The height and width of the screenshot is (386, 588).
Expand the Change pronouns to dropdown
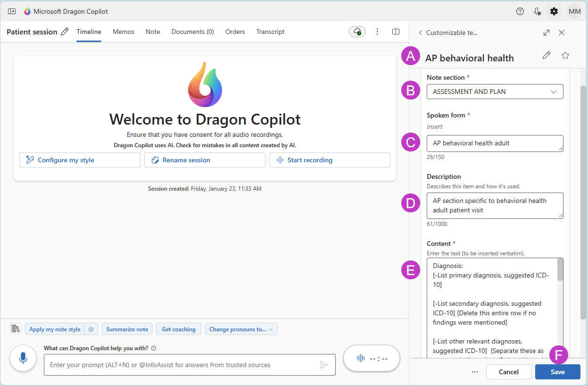click(241, 329)
